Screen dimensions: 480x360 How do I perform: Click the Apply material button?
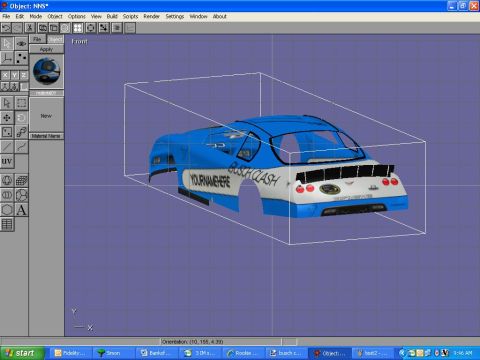point(46,49)
